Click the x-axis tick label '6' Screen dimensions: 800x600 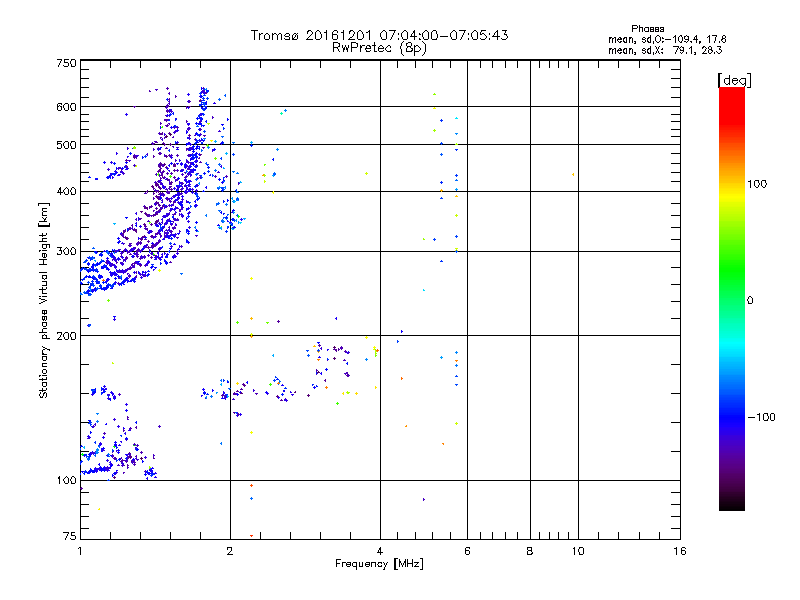[467, 551]
